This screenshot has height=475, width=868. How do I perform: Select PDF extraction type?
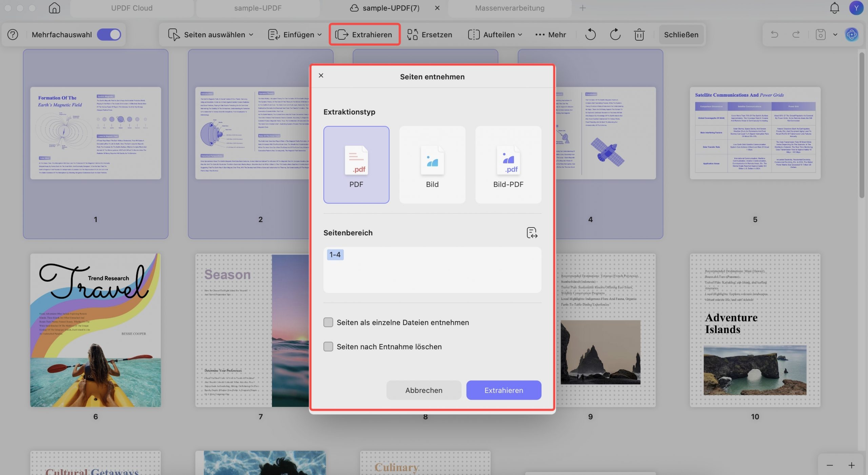[x=356, y=165]
